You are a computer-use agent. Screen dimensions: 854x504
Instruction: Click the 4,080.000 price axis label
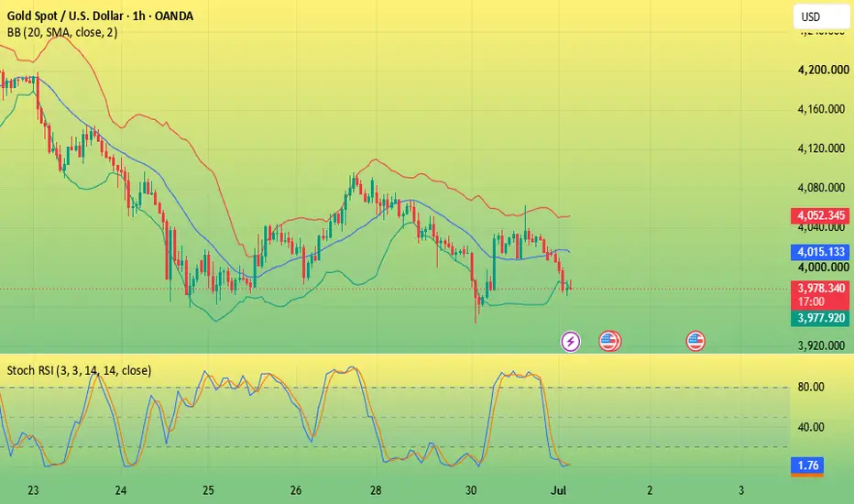821,188
